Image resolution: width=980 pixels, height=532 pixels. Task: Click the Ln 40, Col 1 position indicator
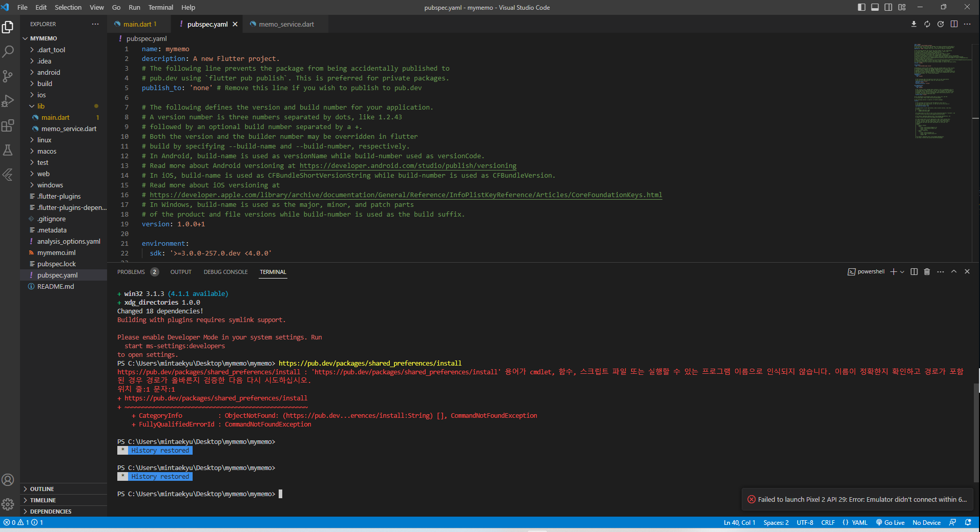[x=740, y=523]
